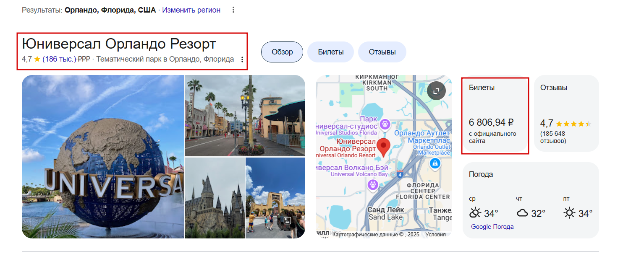Open the Hogwarts castle photo
The image size is (644, 264).
coord(215,198)
